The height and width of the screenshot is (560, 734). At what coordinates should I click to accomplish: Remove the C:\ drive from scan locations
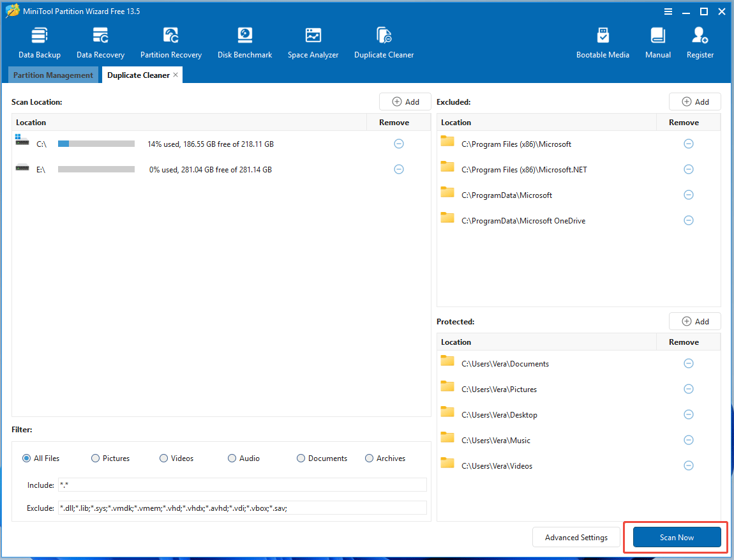click(399, 144)
